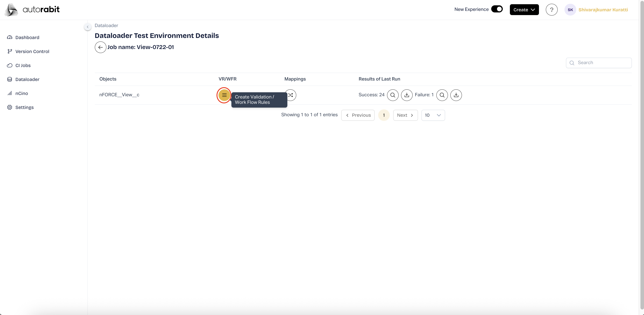The width and height of the screenshot is (644, 315).
Task: Click the Next pagination button
Action: pos(405,115)
